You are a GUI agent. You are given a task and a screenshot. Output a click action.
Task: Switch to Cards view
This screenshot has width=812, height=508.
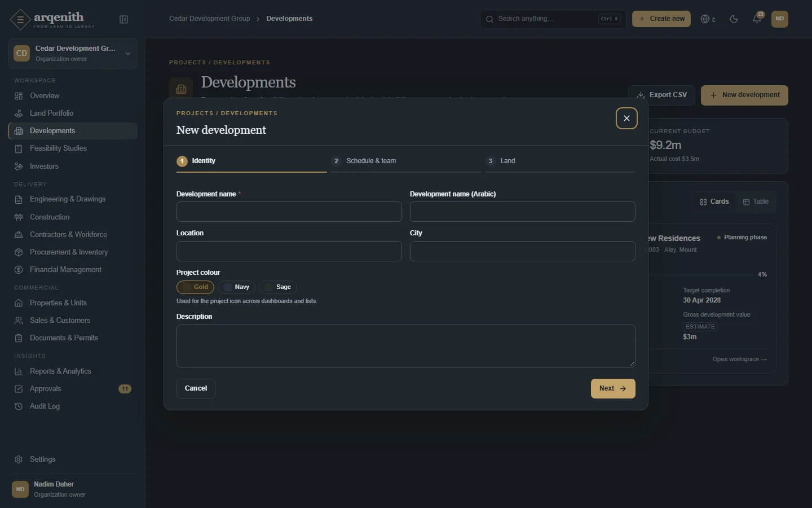714,202
